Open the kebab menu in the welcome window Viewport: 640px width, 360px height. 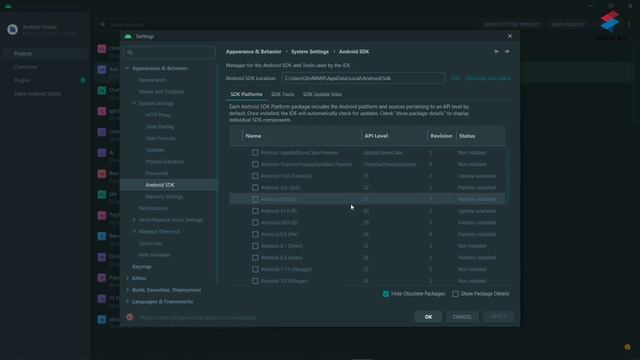[629, 24]
